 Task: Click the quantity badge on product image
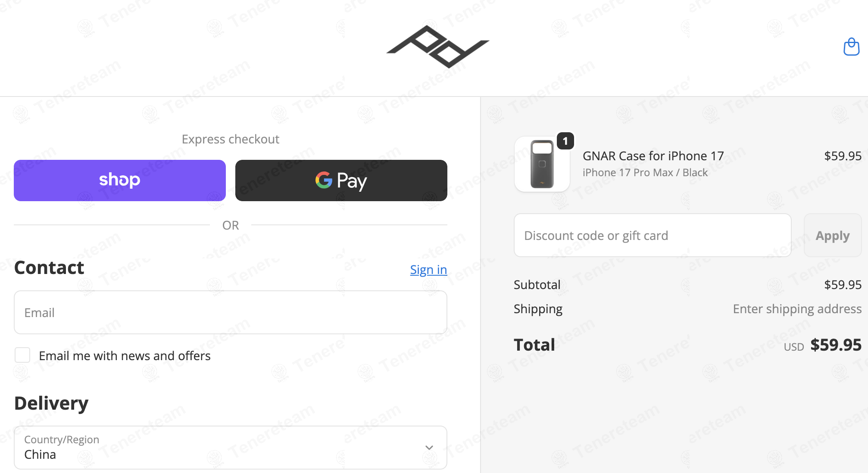pyautogui.click(x=565, y=141)
